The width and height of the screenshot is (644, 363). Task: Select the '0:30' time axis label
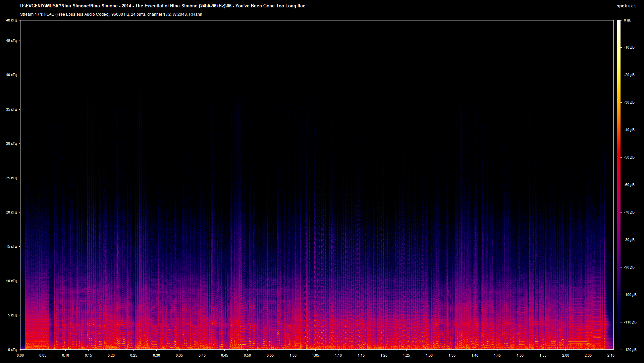pos(157,355)
